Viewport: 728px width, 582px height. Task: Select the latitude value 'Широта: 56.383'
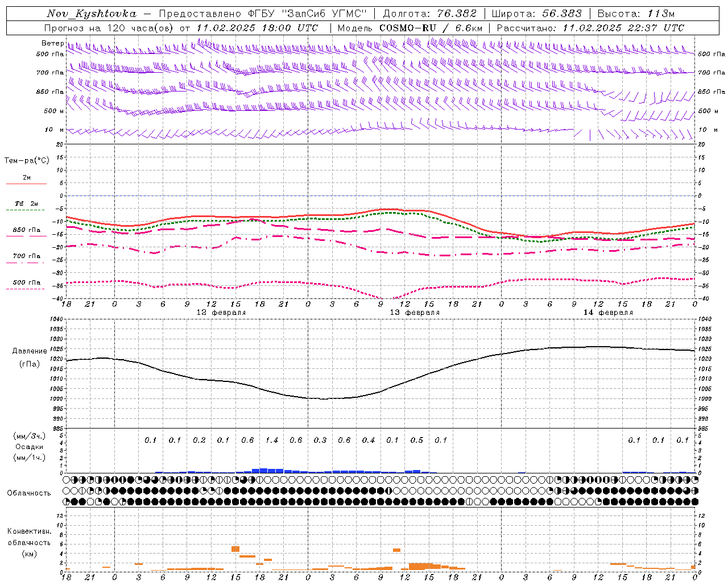coord(537,14)
